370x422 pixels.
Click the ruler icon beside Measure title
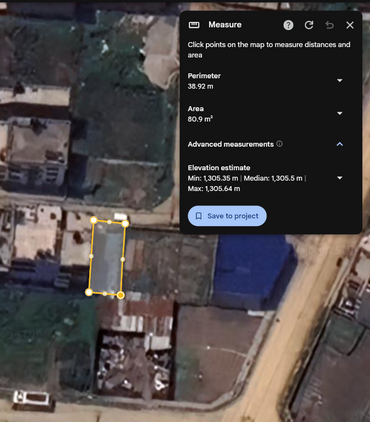pyautogui.click(x=194, y=25)
